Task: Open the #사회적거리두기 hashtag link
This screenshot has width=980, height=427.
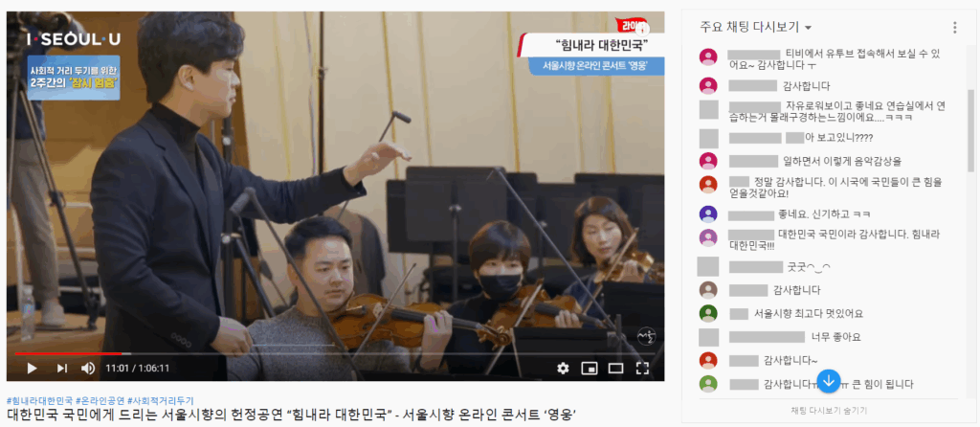Action: coord(161,401)
